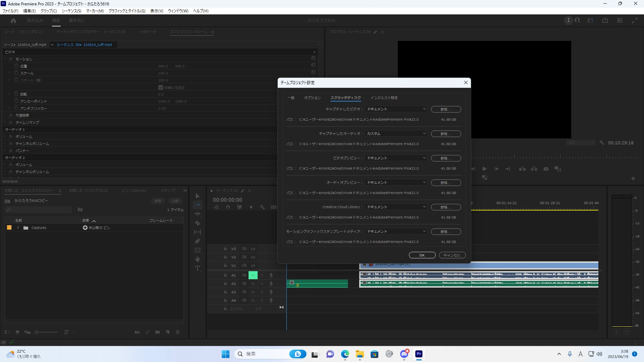
Task: Switch to the インジェスト設定 tab
Action: (x=384, y=98)
